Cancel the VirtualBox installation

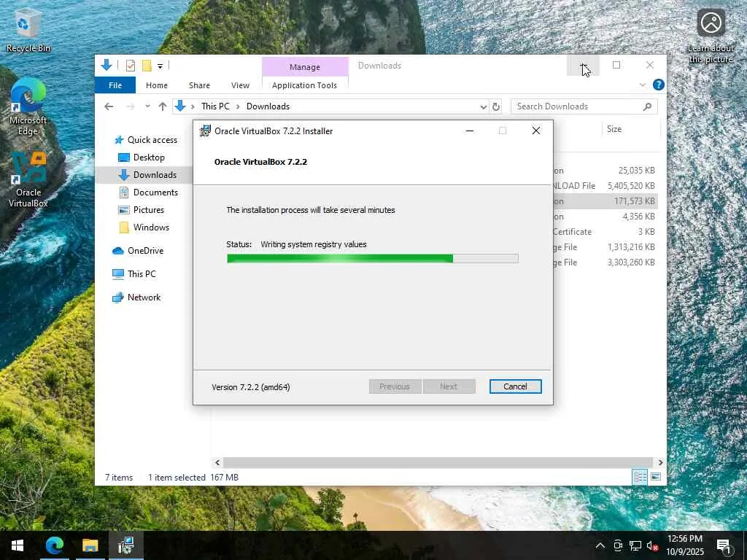516,386
